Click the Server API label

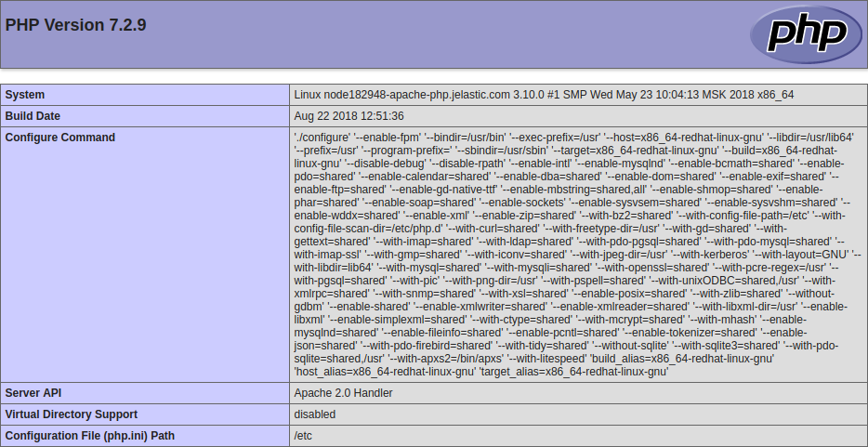click(33, 393)
